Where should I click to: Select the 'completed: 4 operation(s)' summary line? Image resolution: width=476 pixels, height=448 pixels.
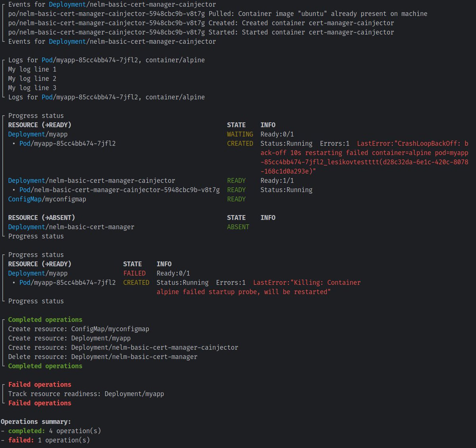coord(51,431)
